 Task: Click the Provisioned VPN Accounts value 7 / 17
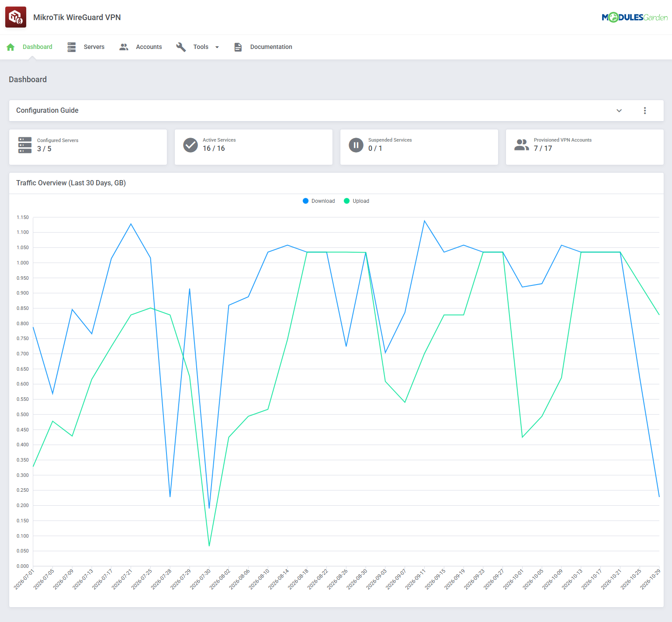point(543,149)
